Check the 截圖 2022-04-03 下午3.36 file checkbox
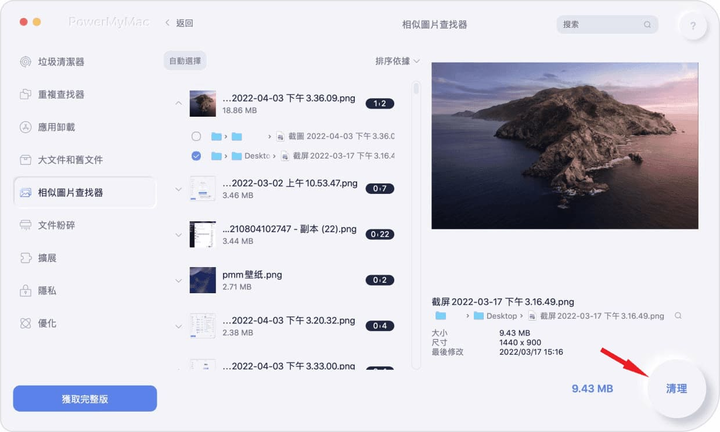This screenshot has width=720, height=432. pyautogui.click(x=196, y=136)
